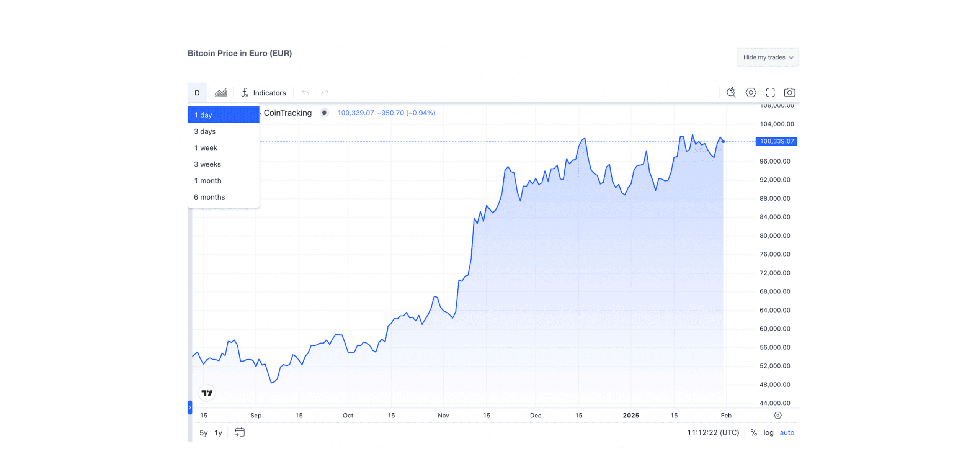Viewport: 980px width, 450px height.
Task: Set chart range to 5y
Action: click(x=203, y=432)
